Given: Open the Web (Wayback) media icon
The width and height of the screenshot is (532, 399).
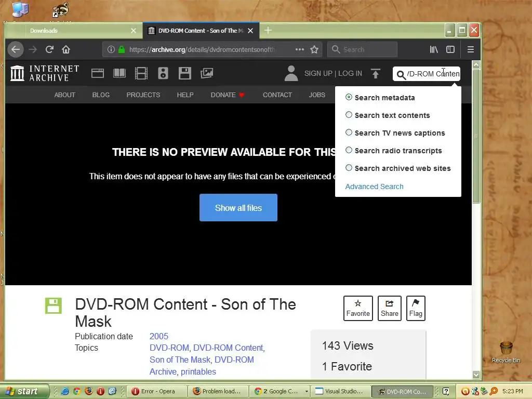Looking at the screenshot, I should click(x=98, y=73).
